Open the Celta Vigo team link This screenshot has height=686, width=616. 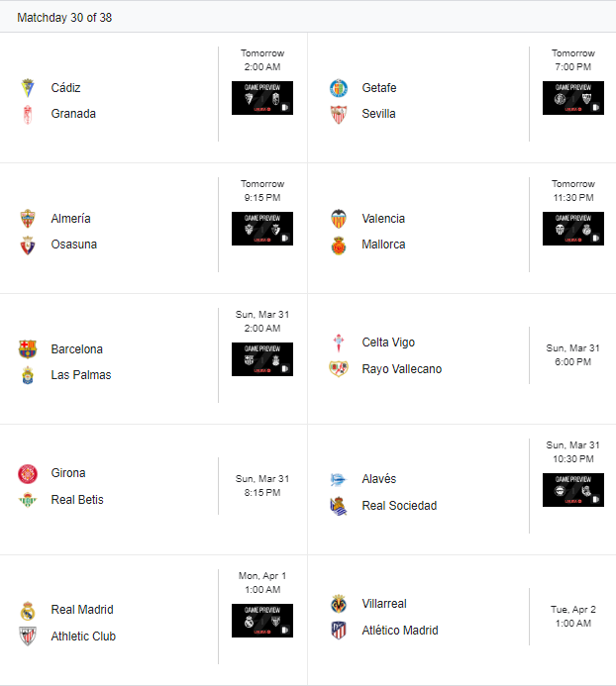pyautogui.click(x=388, y=343)
